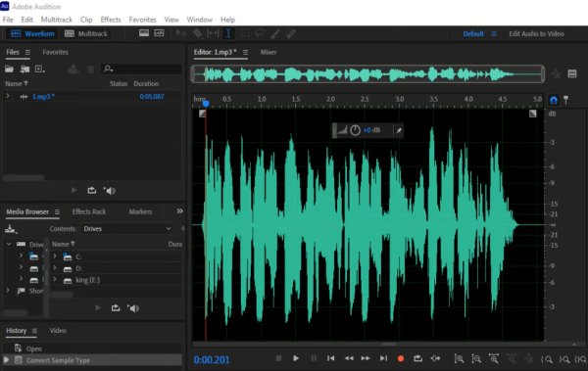Open the Contents Drives dropdown

(x=127, y=229)
